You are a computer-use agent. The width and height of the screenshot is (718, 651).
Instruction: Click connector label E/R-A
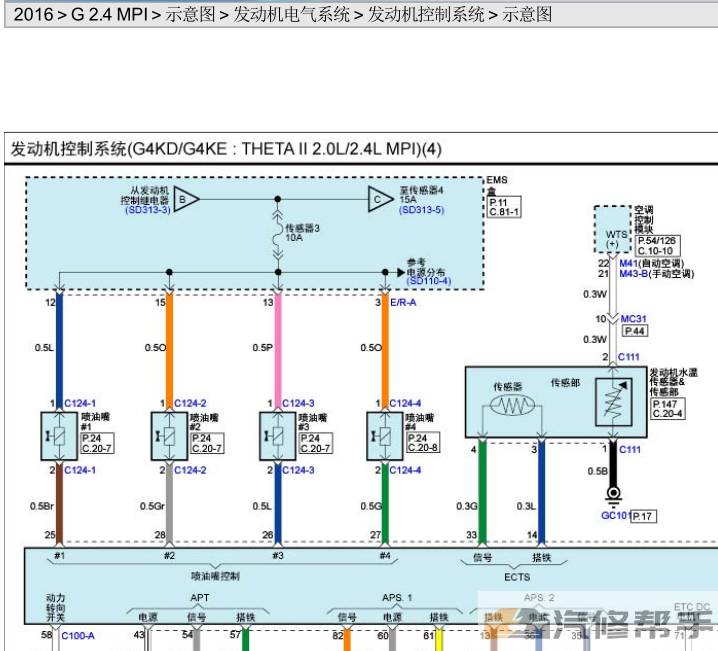tap(403, 303)
